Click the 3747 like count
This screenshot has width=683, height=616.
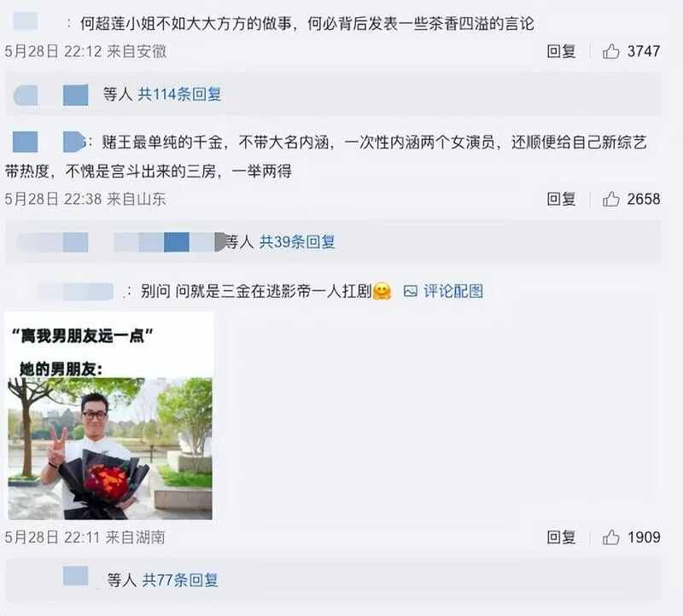pos(644,51)
